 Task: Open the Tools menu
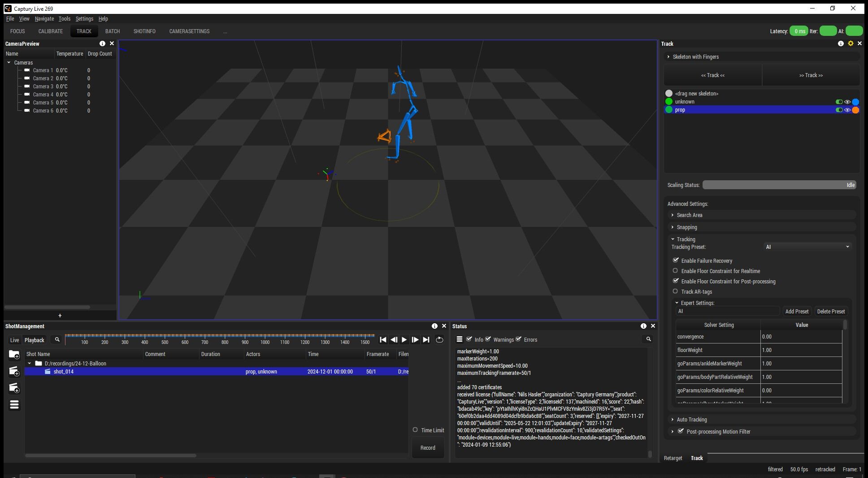click(x=64, y=19)
